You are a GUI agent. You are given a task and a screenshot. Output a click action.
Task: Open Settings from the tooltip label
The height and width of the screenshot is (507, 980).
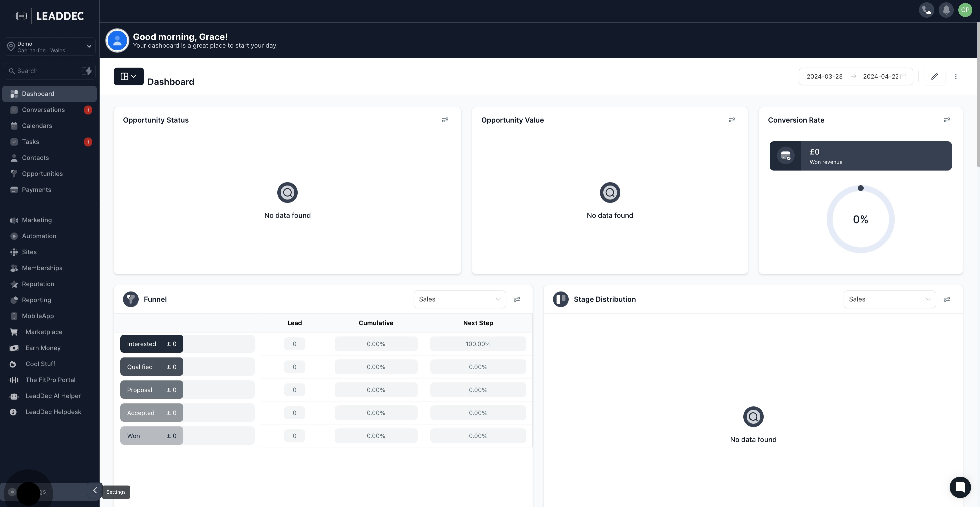(116, 492)
